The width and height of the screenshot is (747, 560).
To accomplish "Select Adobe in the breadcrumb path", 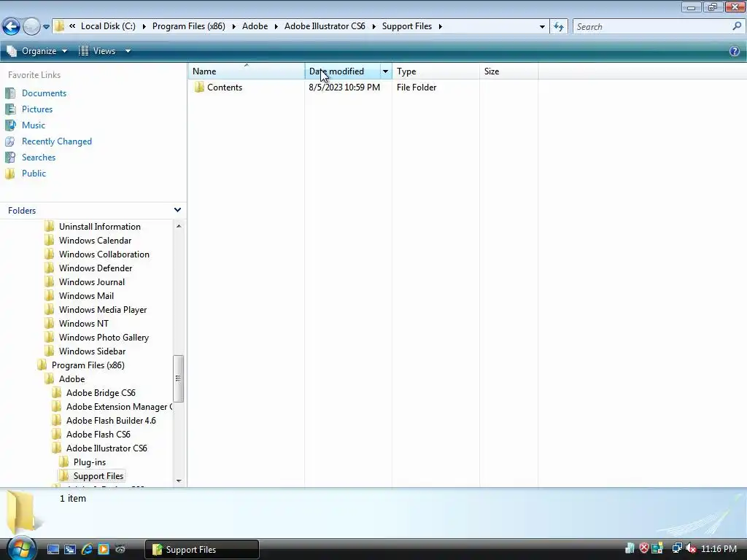I will tap(255, 26).
